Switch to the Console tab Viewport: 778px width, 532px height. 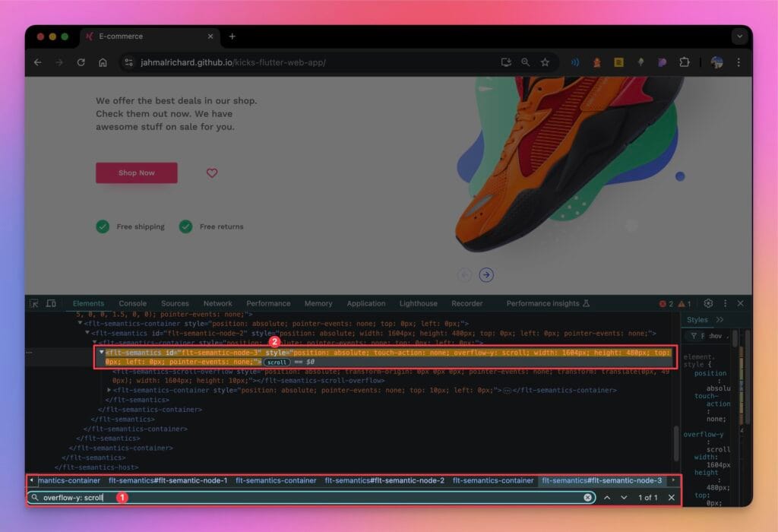pos(132,303)
